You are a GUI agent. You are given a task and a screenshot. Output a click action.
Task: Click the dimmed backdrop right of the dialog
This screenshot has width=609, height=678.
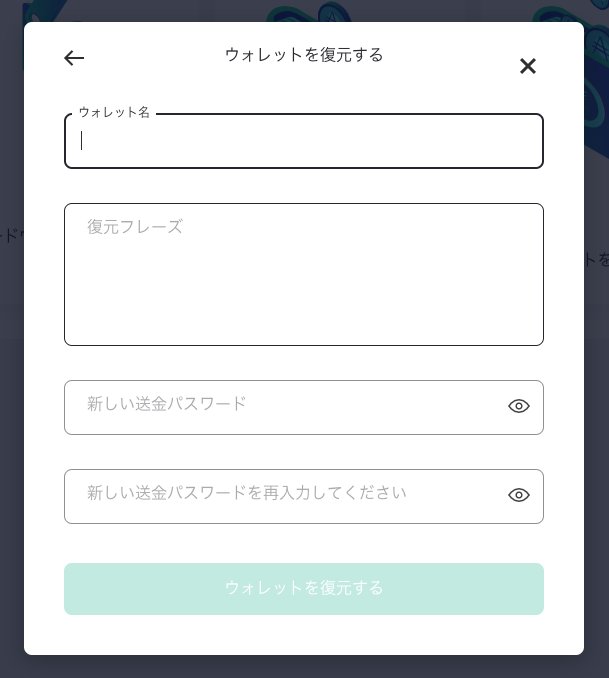[596, 400]
